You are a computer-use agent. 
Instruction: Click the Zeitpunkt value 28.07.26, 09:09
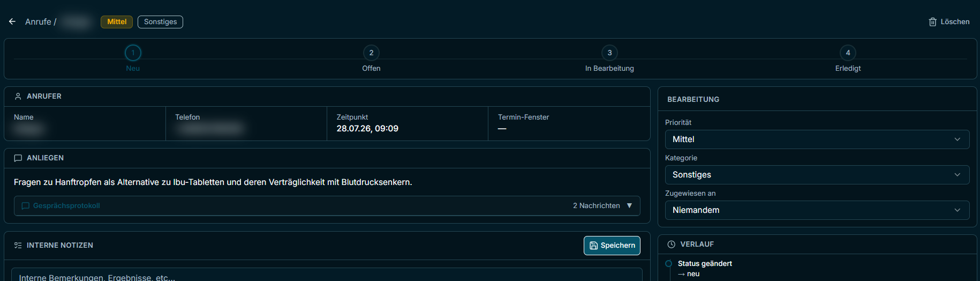point(367,129)
